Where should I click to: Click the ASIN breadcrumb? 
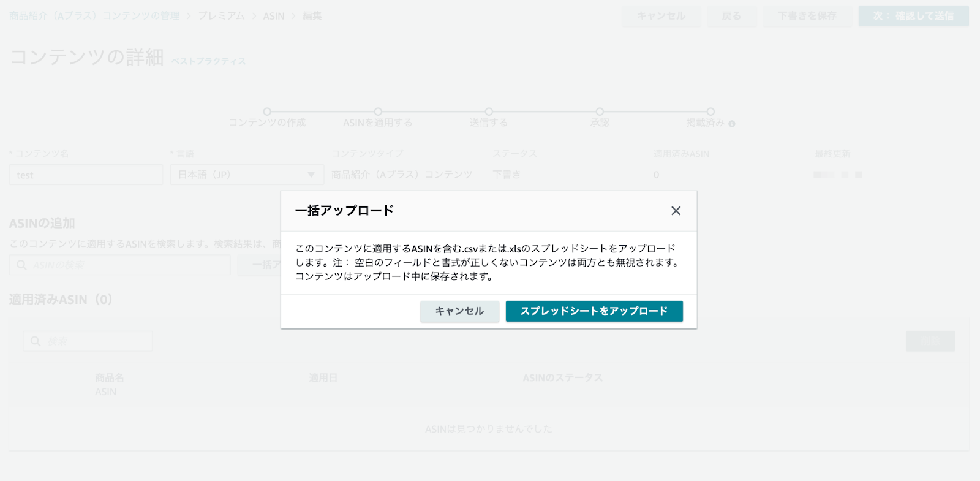pyautogui.click(x=274, y=16)
